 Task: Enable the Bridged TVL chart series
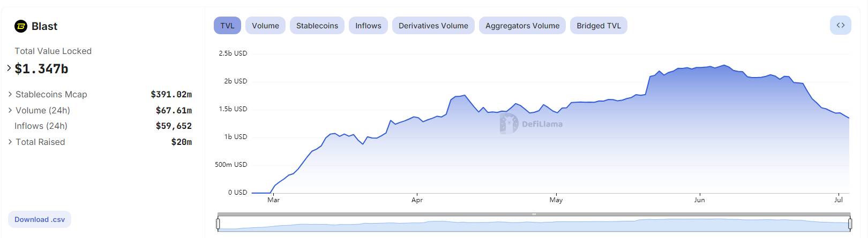point(598,25)
